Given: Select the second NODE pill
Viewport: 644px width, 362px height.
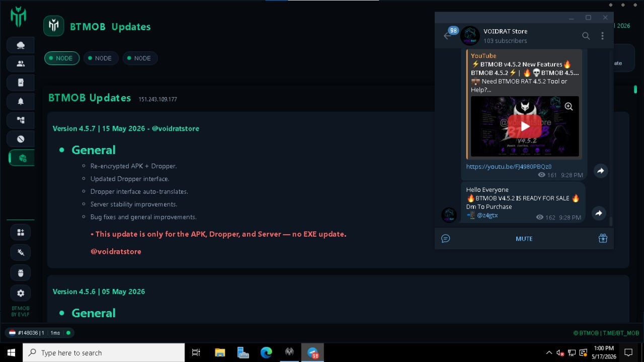Looking at the screenshot, I should tap(101, 58).
